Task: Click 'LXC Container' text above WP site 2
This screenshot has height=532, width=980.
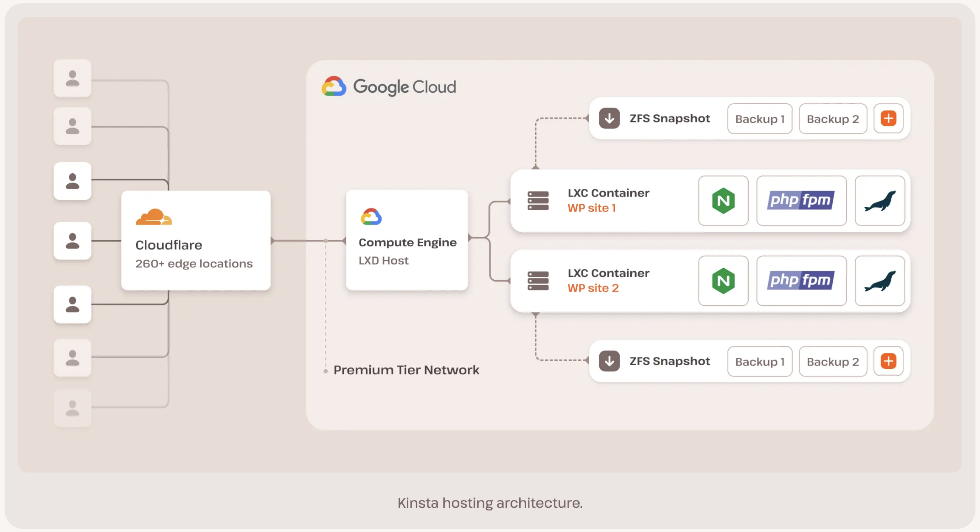Action: [608, 273]
